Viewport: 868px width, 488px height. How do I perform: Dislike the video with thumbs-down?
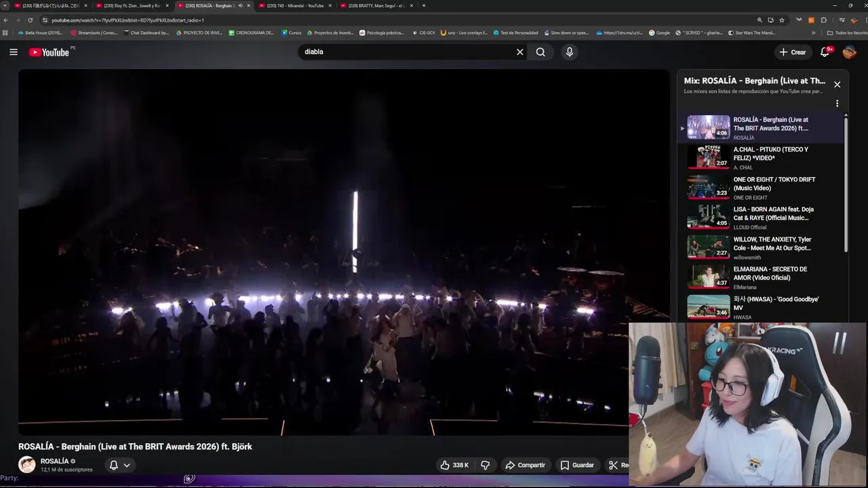pyautogui.click(x=485, y=465)
